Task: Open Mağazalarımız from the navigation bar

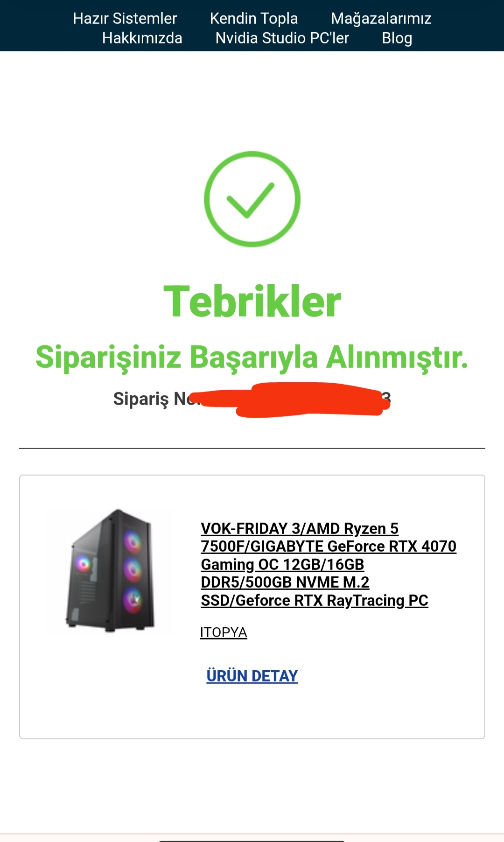Action: click(x=381, y=18)
